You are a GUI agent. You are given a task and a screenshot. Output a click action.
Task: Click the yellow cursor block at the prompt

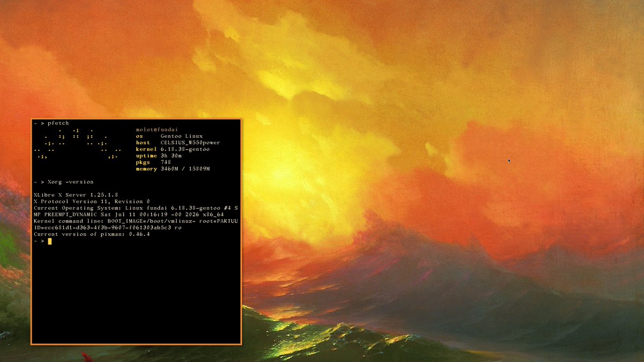(x=49, y=241)
